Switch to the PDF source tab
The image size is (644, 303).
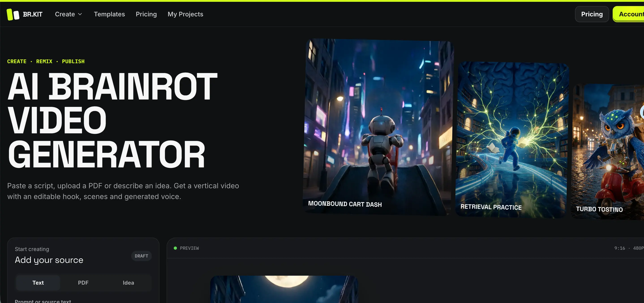click(83, 283)
